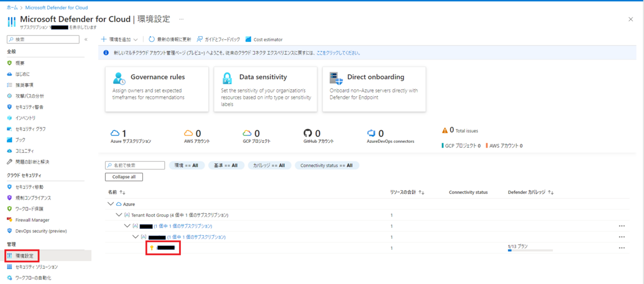Sort by リソースの合計 column
The height and width of the screenshot is (284, 644).
[x=407, y=192]
